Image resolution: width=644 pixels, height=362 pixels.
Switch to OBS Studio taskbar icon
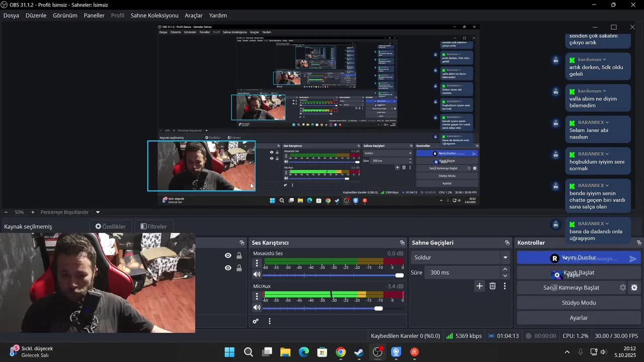[x=377, y=352]
